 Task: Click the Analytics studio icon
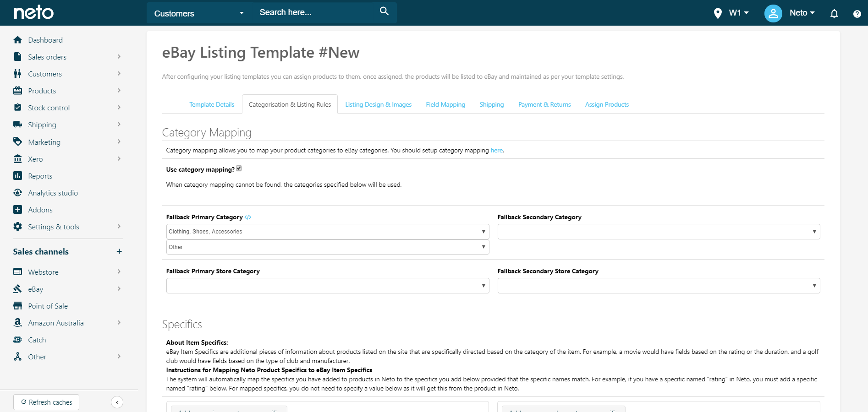click(x=18, y=193)
